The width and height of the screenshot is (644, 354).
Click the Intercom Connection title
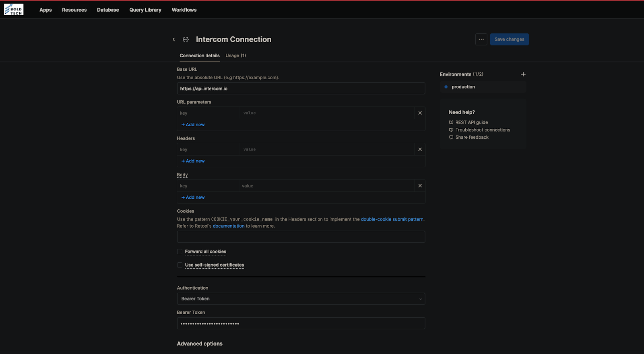tap(233, 39)
